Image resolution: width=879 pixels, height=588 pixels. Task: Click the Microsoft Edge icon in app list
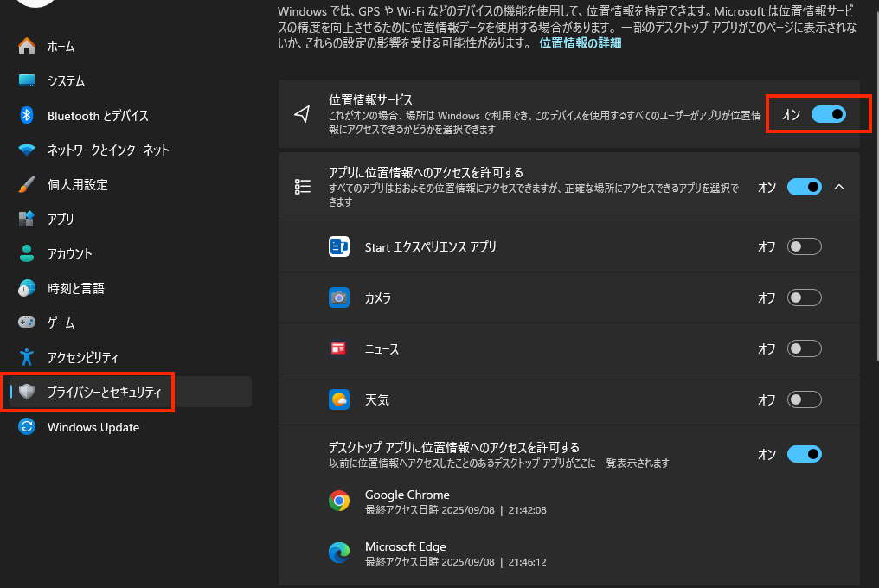pos(338,553)
